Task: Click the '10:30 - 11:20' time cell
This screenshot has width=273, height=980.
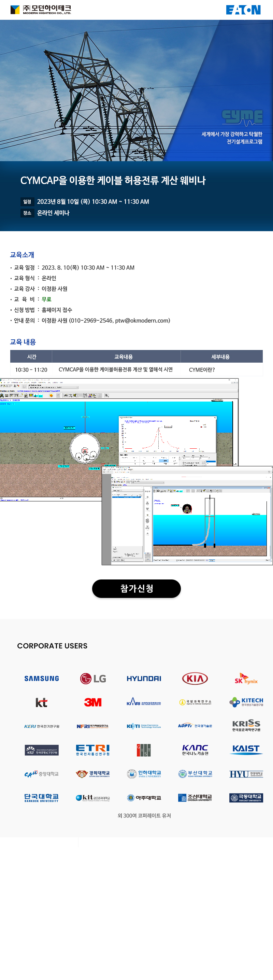Action: [x=31, y=370]
